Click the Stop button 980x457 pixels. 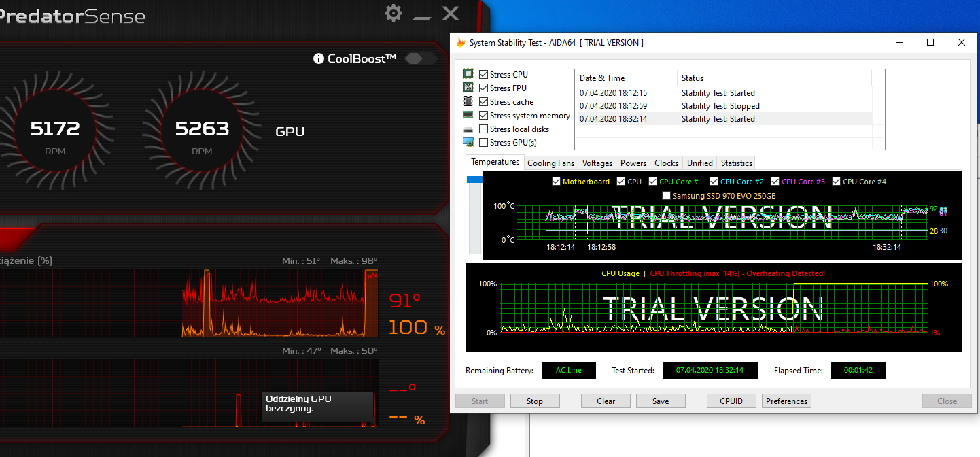pyautogui.click(x=535, y=401)
